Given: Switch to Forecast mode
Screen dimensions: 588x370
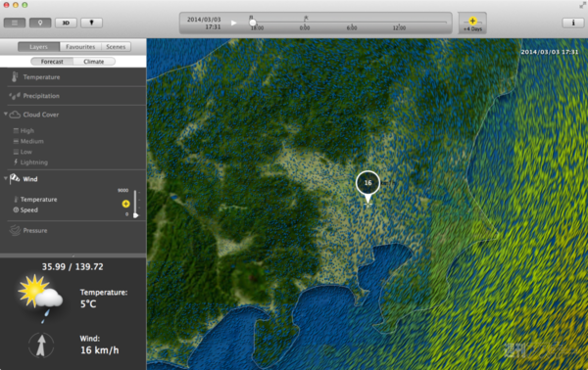Looking at the screenshot, I should pos(52,62).
